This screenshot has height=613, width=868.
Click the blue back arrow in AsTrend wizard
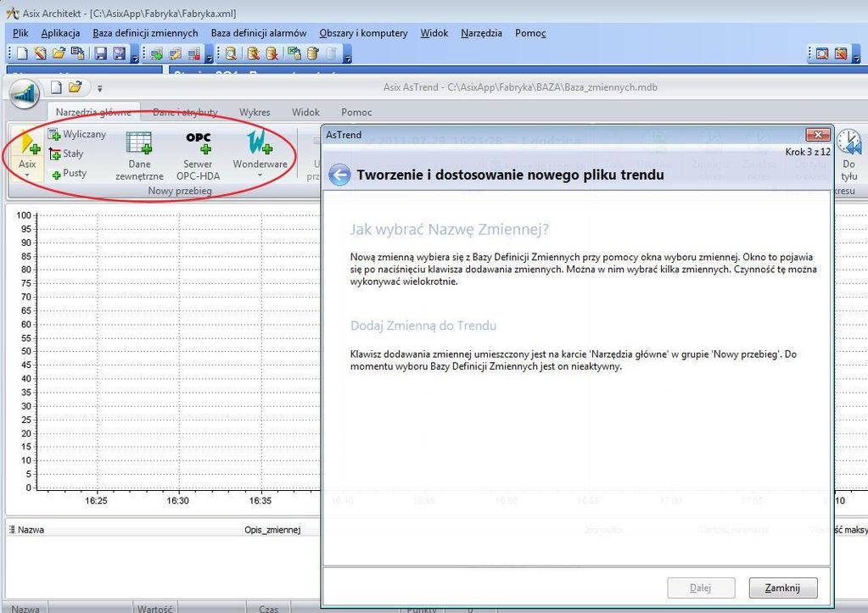tap(339, 175)
